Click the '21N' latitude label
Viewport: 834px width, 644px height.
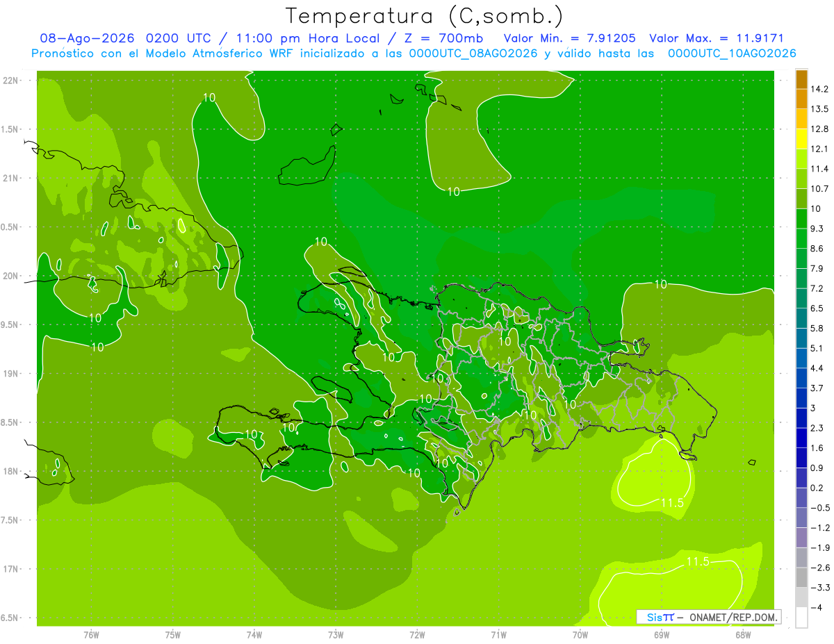click(x=12, y=179)
